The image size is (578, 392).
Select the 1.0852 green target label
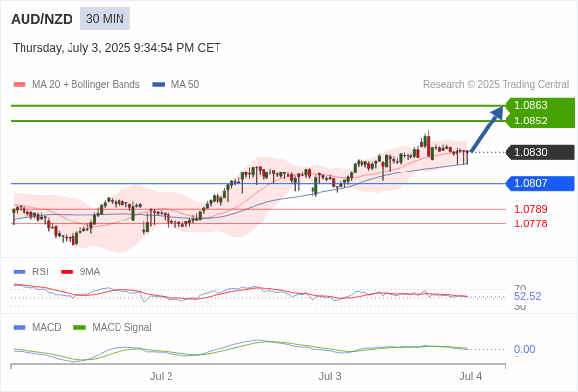(530, 121)
